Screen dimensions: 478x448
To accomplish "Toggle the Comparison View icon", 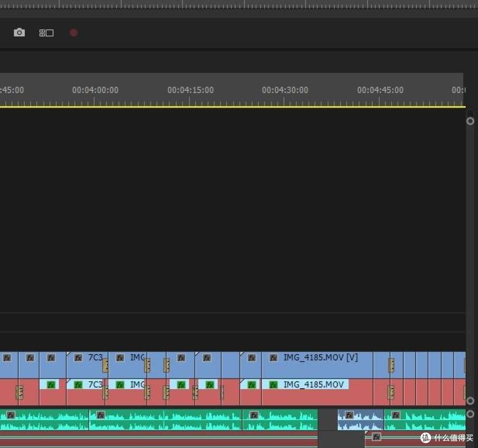I will click(x=46, y=33).
